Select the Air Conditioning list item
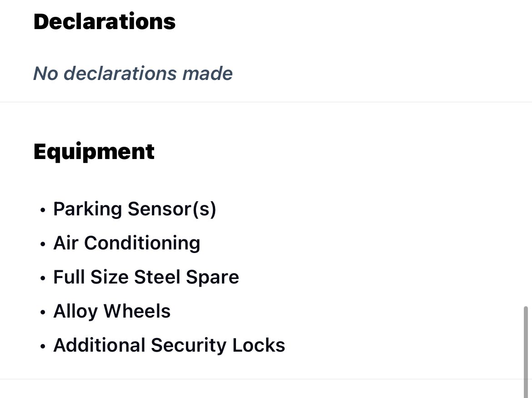 click(x=126, y=243)
